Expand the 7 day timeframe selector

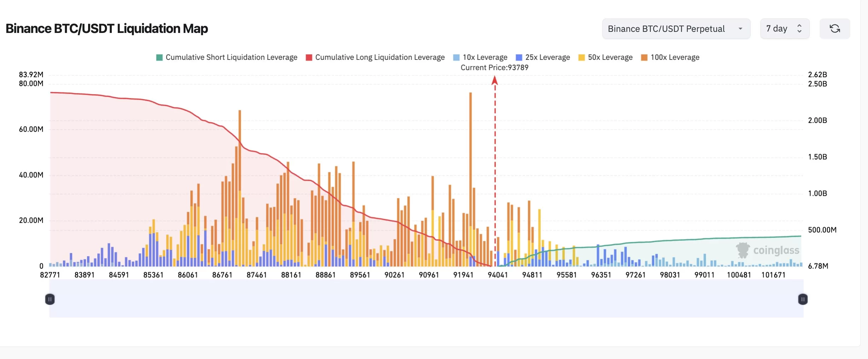[x=784, y=29]
